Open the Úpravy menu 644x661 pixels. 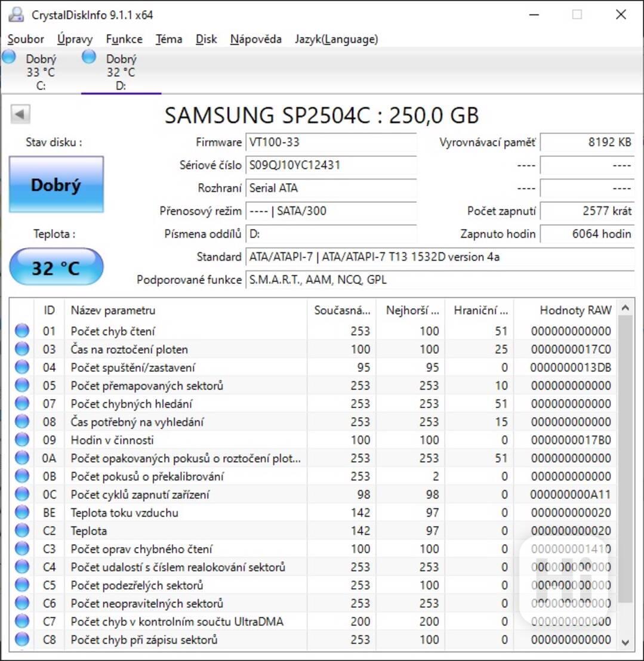point(75,39)
